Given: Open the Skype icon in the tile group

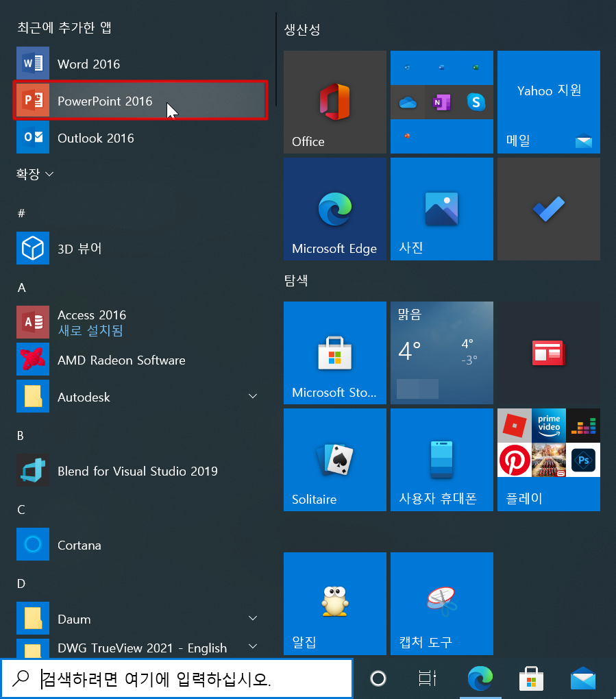Looking at the screenshot, I should tap(476, 103).
